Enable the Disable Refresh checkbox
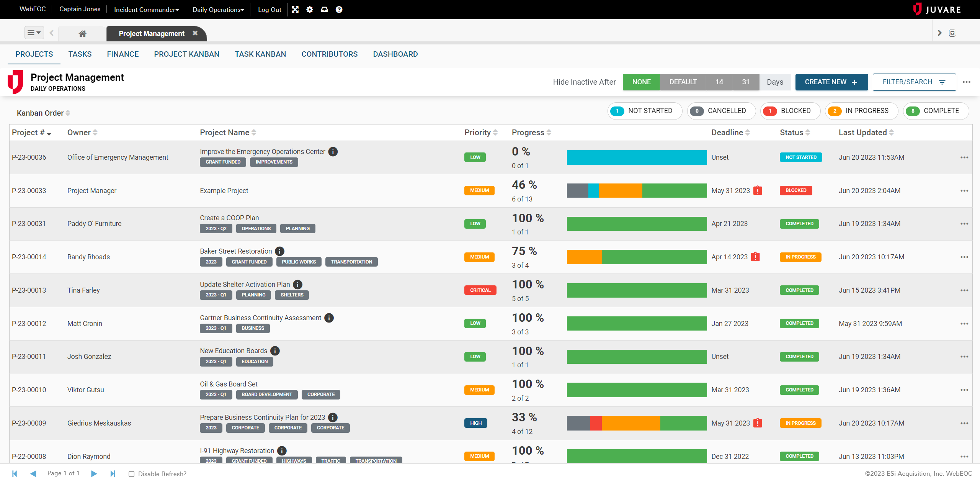 [131, 474]
